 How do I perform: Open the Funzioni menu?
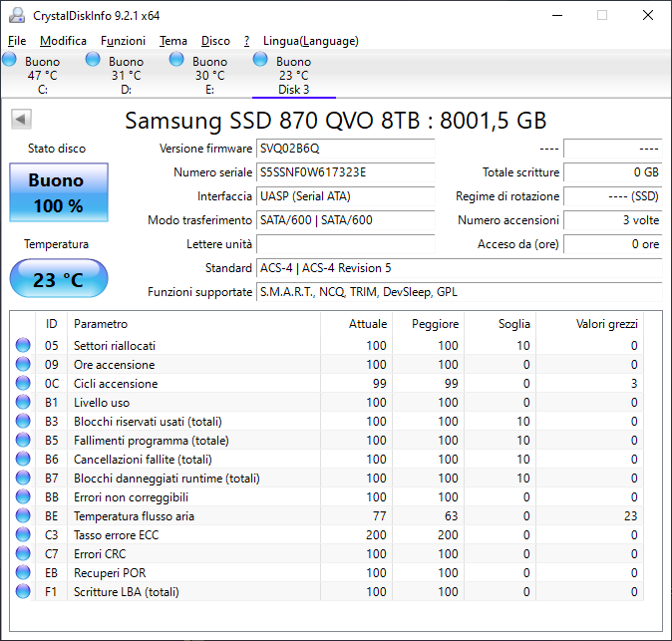[123, 41]
